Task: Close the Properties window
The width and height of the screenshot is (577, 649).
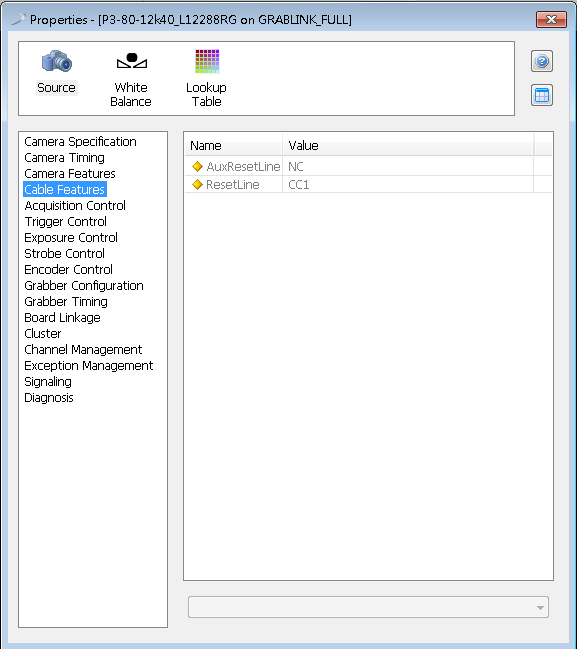Action: click(551, 19)
